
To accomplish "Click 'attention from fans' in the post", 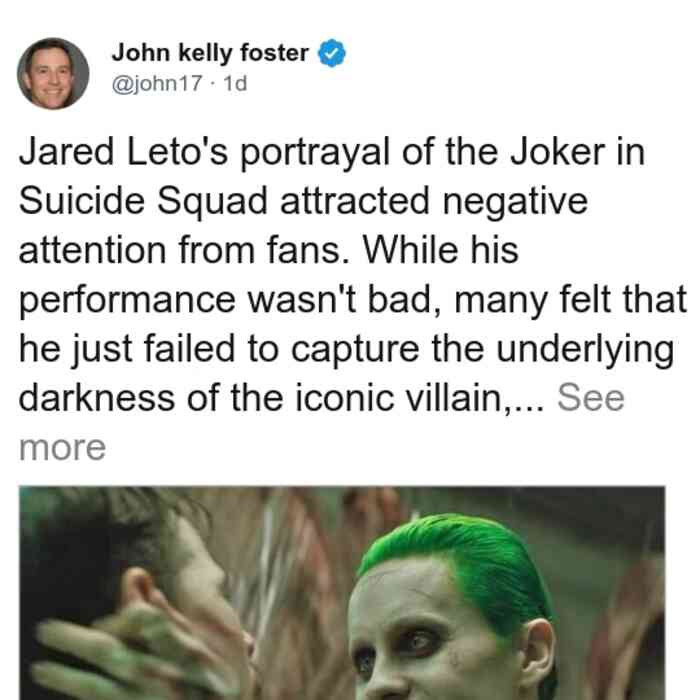I will tap(184, 250).
